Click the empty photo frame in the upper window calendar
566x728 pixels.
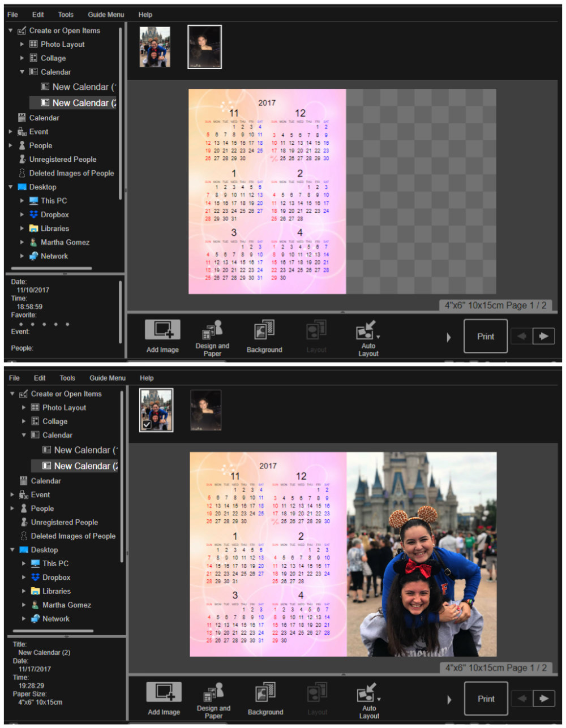tap(421, 192)
